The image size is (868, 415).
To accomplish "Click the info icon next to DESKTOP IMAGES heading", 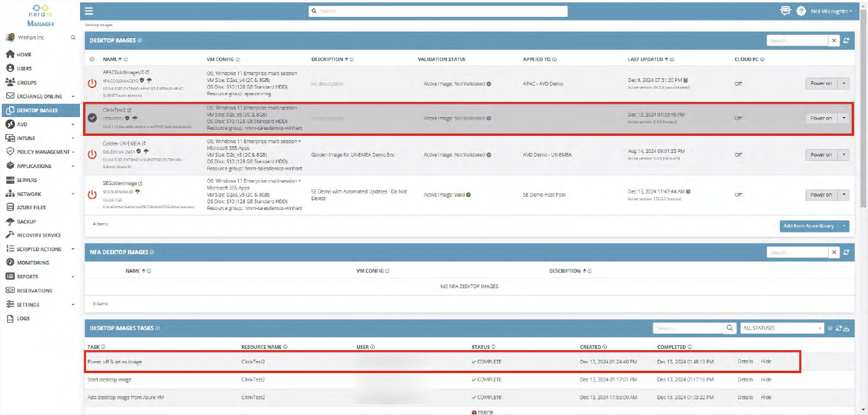I will pos(140,41).
